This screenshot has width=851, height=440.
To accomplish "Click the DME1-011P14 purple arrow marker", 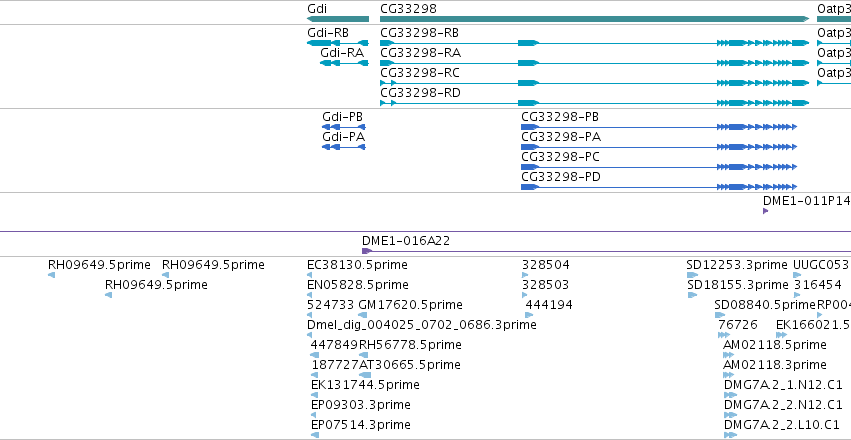I will point(765,211).
